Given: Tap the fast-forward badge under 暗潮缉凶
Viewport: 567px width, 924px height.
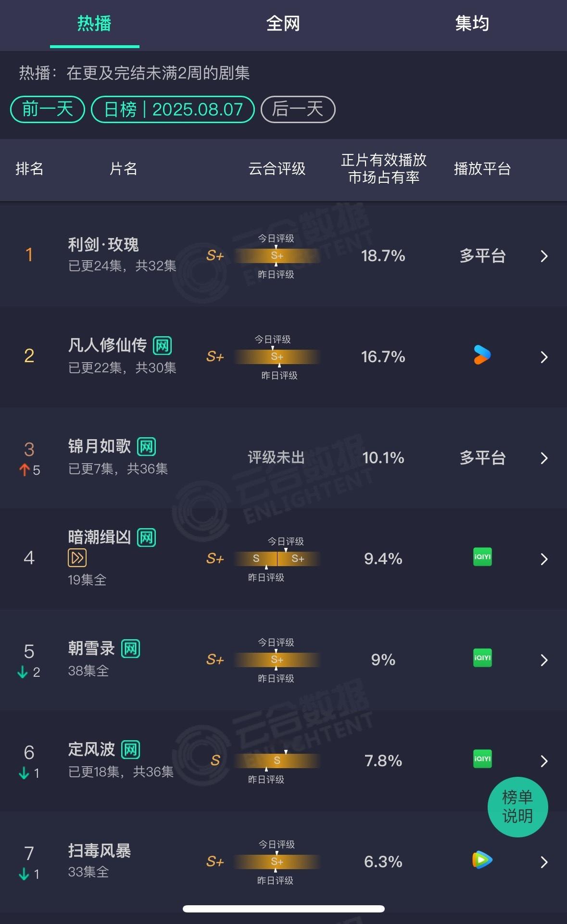Looking at the screenshot, I should pyautogui.click(x=77, y=558).
